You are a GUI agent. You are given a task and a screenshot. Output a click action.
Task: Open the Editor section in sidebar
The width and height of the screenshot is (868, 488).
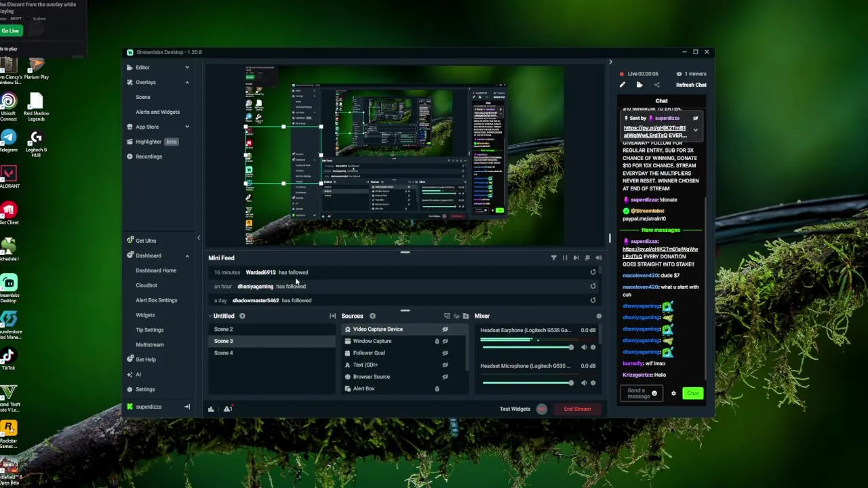[x=142, y=67]
